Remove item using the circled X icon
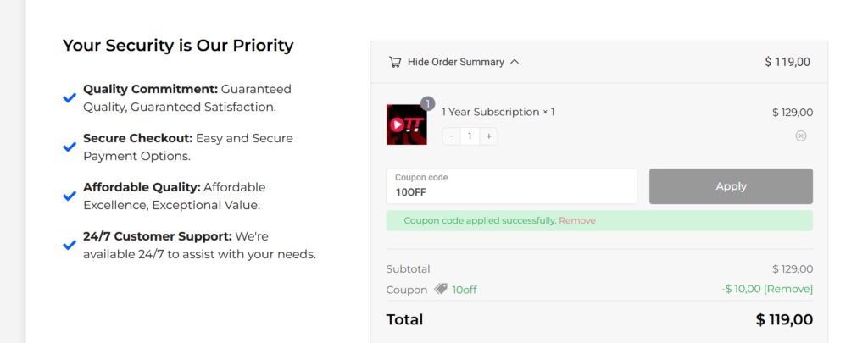The height and width of the screenshot is (343, 868). (801, 136)
